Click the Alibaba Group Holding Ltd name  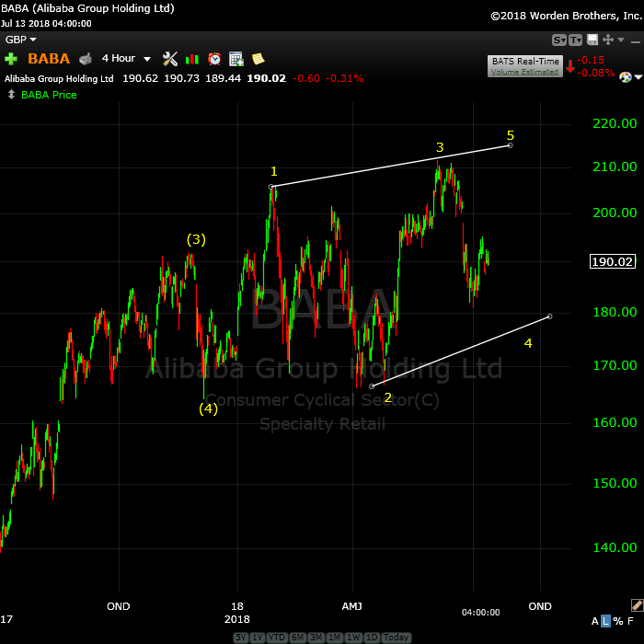(x=59, y=78)
